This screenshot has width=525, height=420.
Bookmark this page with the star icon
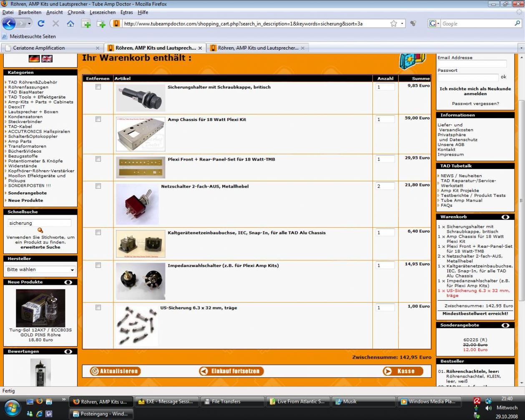(x=394, y=24)
